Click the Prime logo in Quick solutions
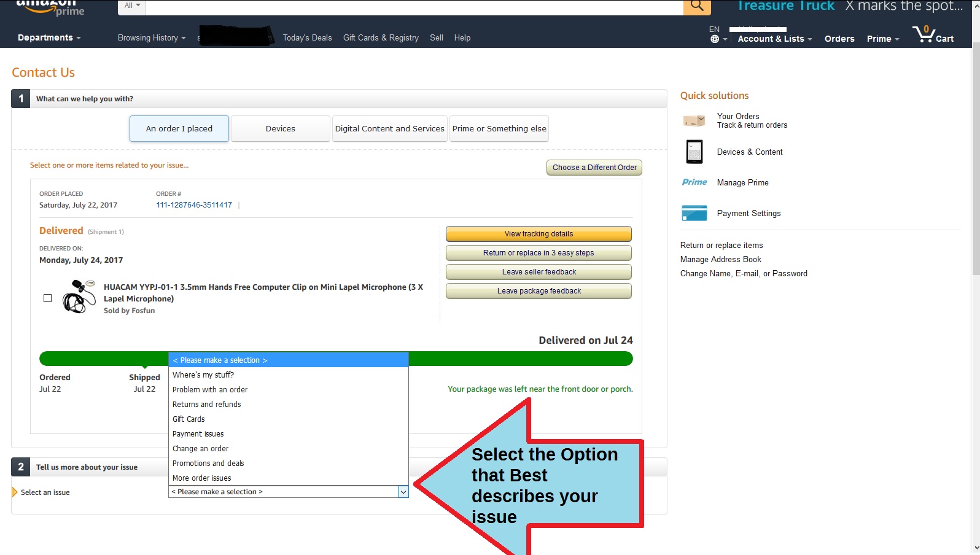980x555 pixels. (x=694, y=182)
